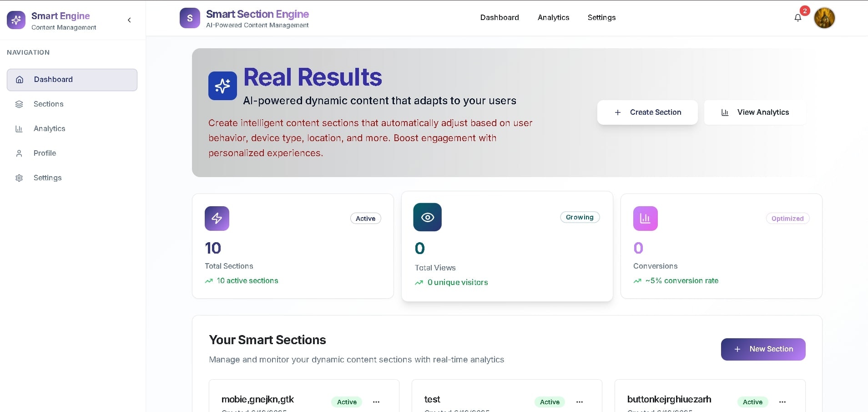
Task: Collapse the sidebar with the chevron arrow
Action: coord(129,20)
